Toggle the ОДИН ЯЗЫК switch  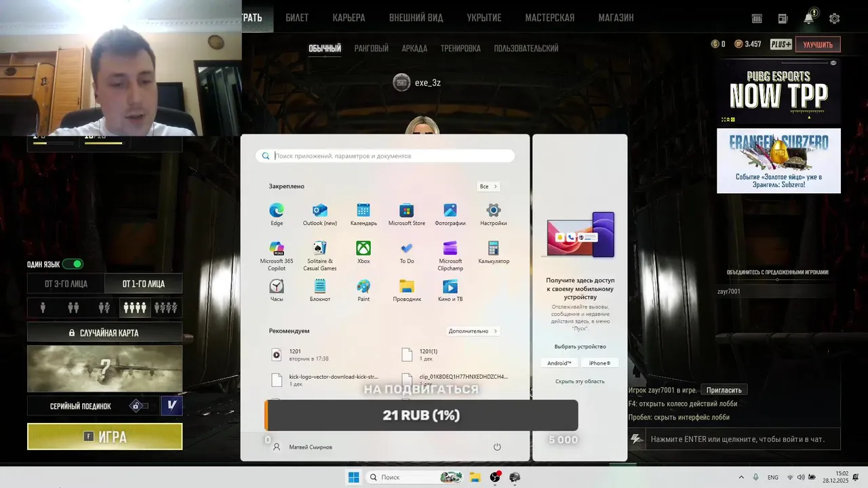73,264
